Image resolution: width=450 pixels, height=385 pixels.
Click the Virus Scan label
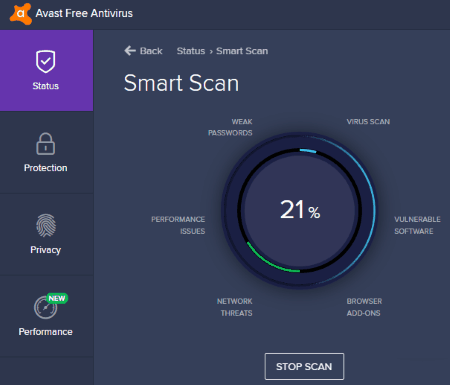pyautogui.click(x=368, y=122)
